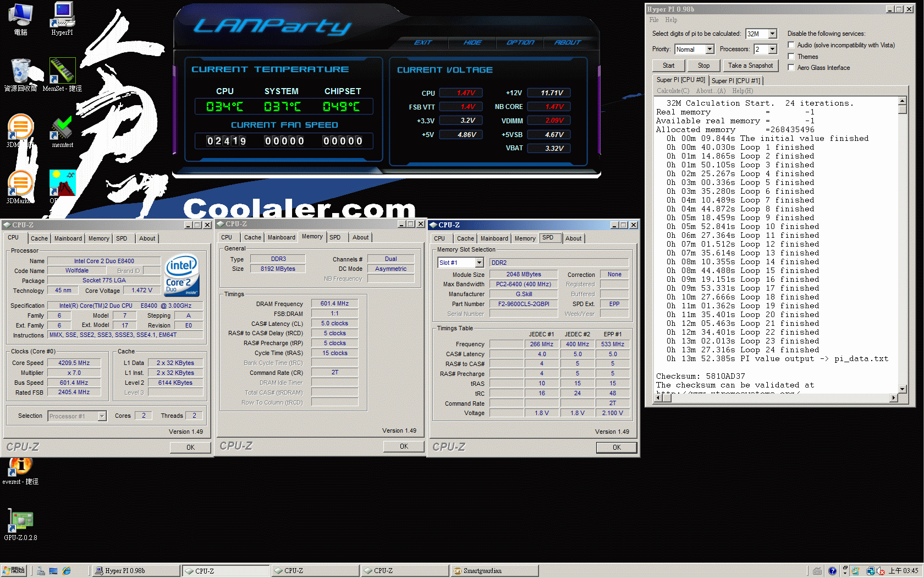
Task: Open OPTION on LANParty monitor
Action: point(520,42)
